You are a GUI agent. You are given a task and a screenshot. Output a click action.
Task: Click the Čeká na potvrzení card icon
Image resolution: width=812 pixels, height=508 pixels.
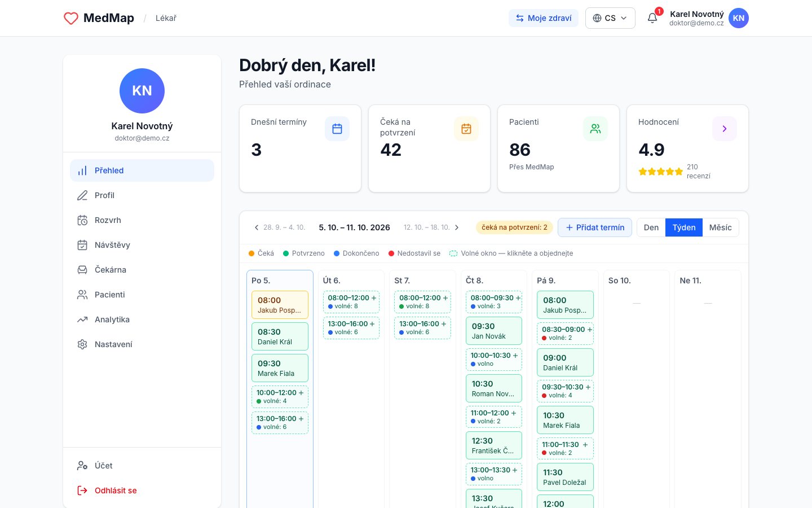466,129
